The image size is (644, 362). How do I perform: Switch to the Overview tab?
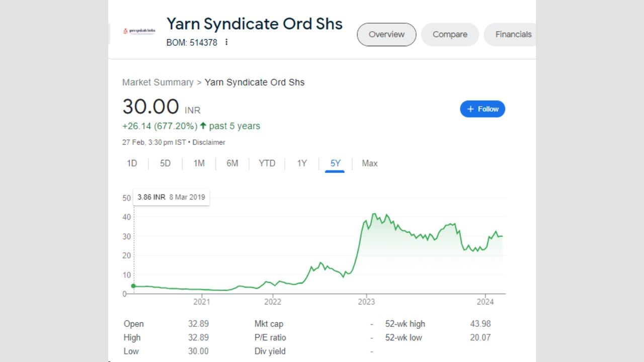pos(386,34)
